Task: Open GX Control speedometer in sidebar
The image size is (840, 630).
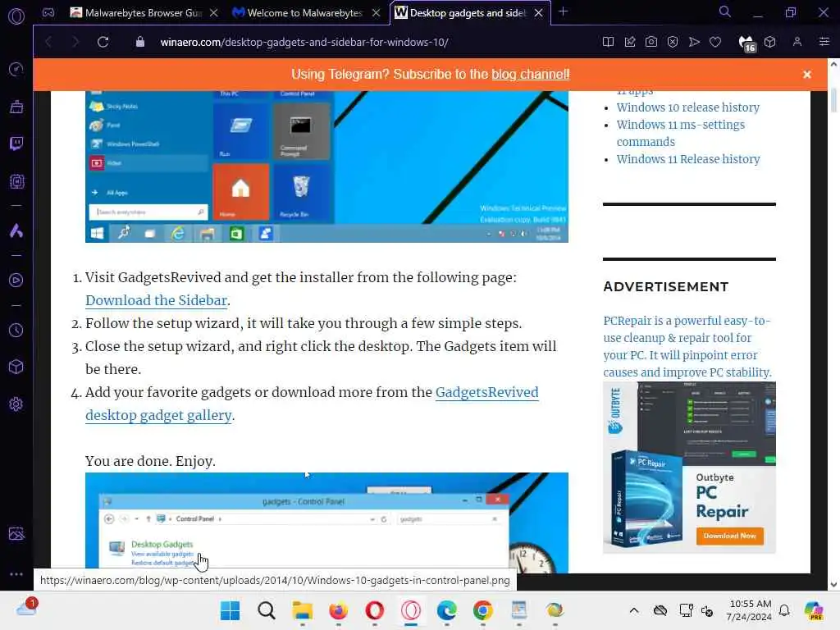Action: 16,69
